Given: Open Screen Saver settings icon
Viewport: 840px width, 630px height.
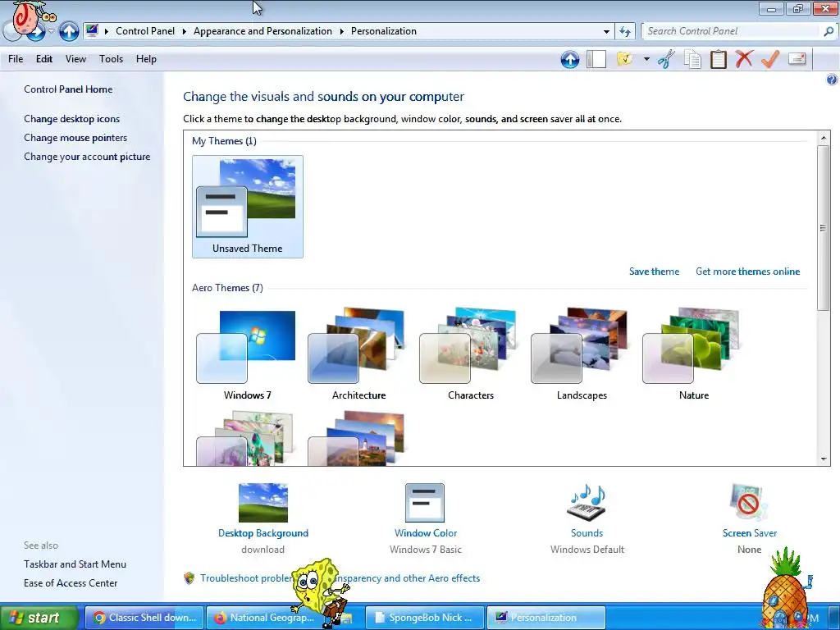Looking at the screenshot, I should pos(749,503).
